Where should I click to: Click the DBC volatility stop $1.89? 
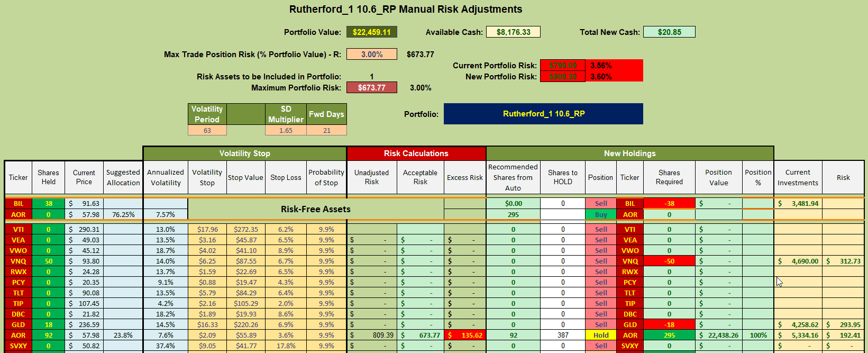(x=207, y=314)
